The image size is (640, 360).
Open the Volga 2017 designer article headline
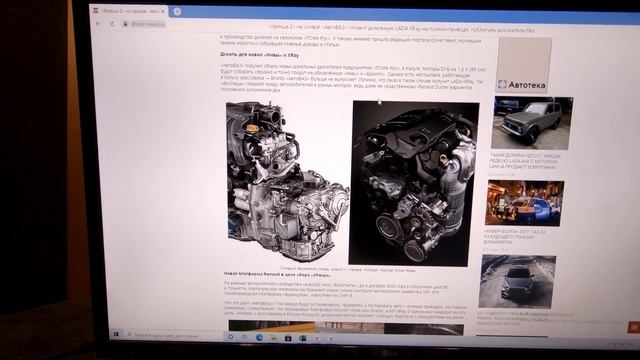pyautogui.click(x=514, y=237)
